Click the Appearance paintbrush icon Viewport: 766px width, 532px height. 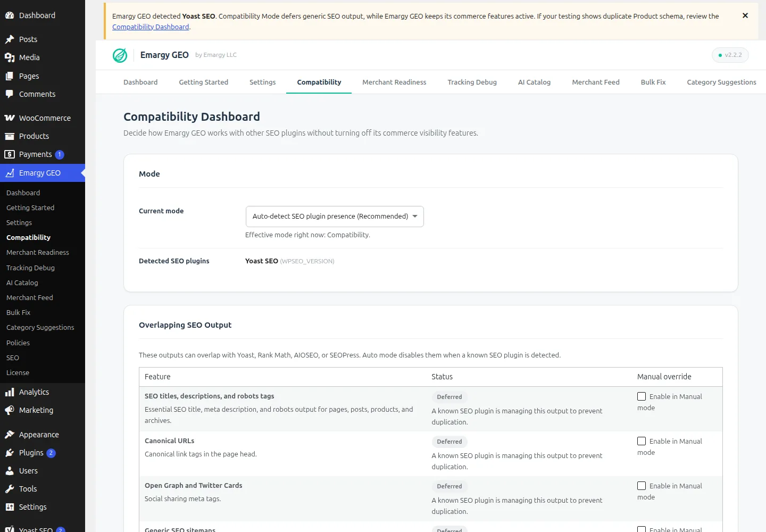pyautogui.click(x=10, y=435)
